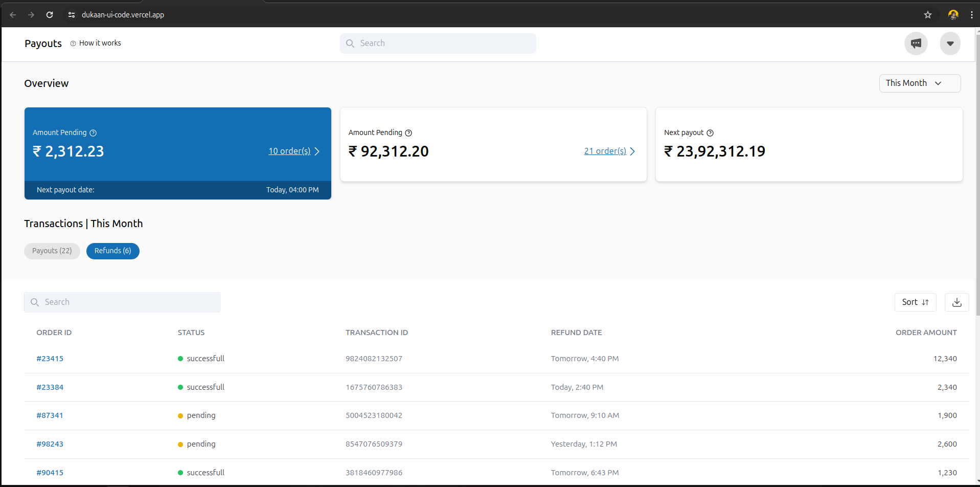The width and height of the screenshot is (980, 487).
Task: Click the chat message icon in header
Action: click(916, 43)
